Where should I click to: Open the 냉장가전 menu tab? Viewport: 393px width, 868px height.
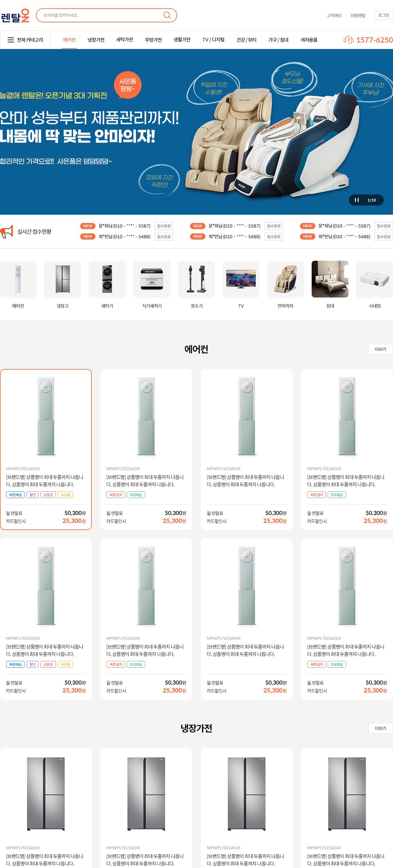click(96, 40)
